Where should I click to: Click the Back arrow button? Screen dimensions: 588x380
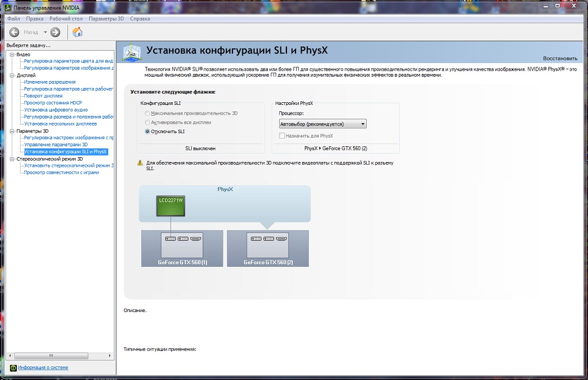[x=14, y=32]
